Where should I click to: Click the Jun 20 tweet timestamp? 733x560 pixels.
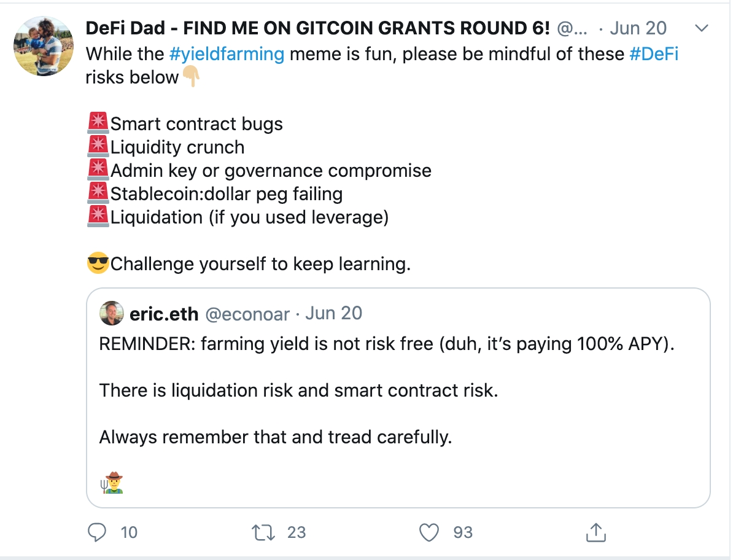[638, 28]
